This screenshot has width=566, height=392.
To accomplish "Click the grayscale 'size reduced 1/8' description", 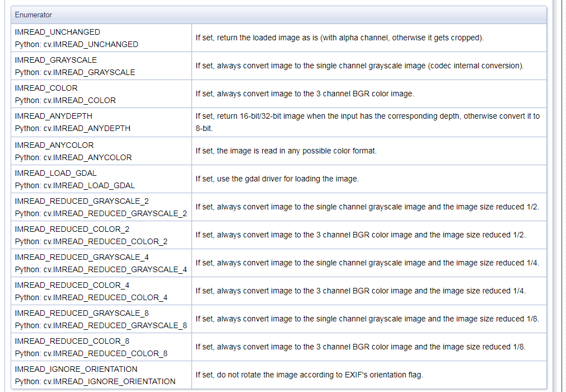I will point(367,319).
